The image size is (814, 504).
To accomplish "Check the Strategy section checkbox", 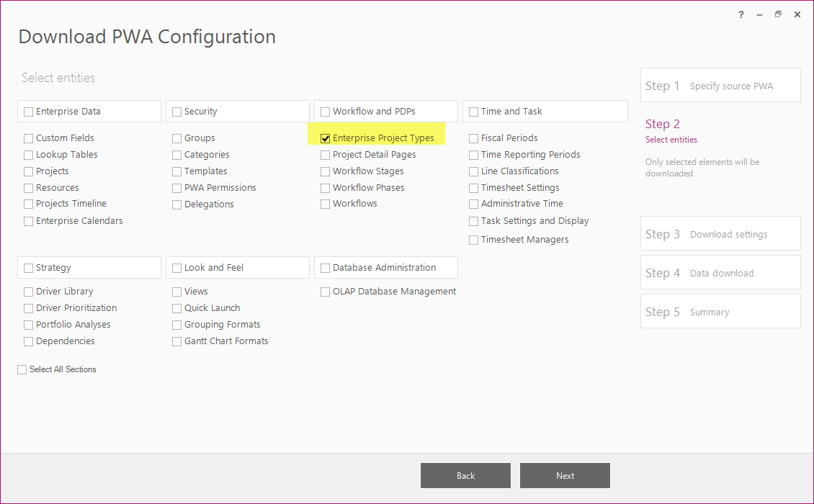I will 29,269.
